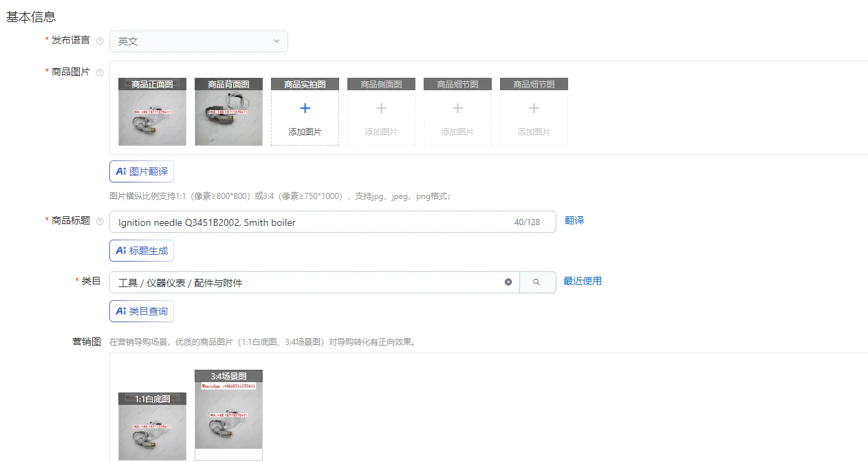Click the 翻译 link next to title

click(x=574, y=220)
